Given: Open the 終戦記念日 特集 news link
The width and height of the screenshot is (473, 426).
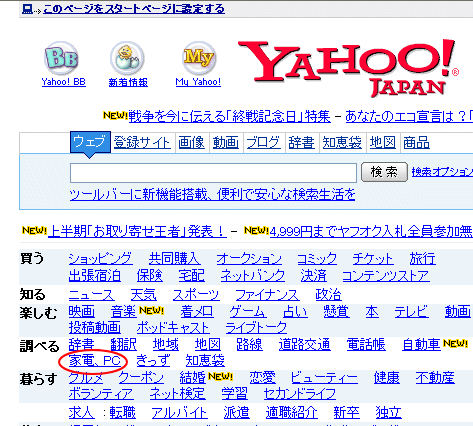Looking at the screenshot, I should click(230, 116).
